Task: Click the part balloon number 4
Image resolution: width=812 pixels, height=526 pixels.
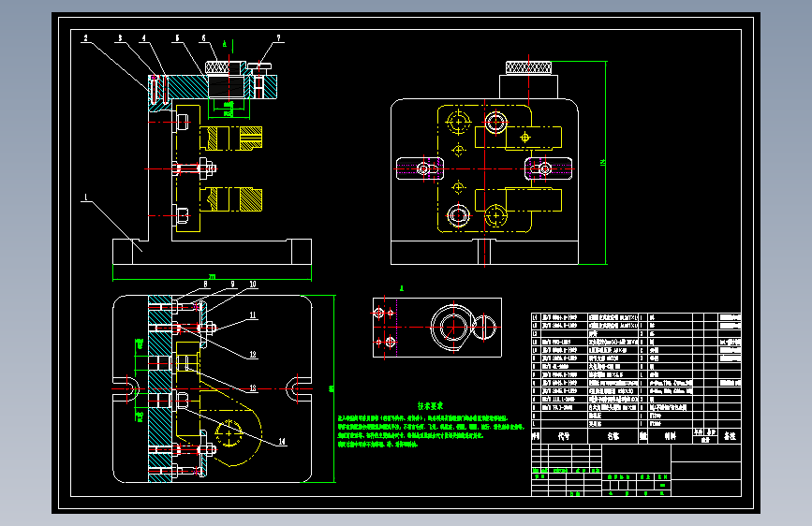Action: tap(144, 37)
